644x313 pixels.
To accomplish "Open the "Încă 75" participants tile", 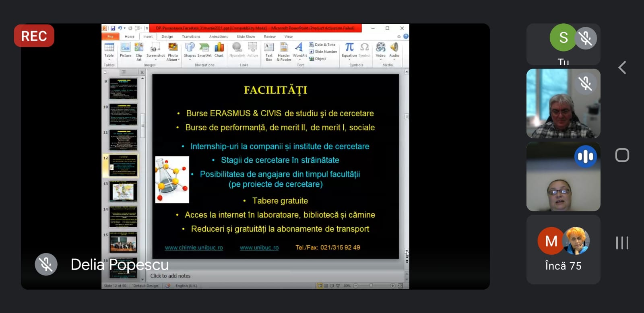I will click(x=563, y=249).
